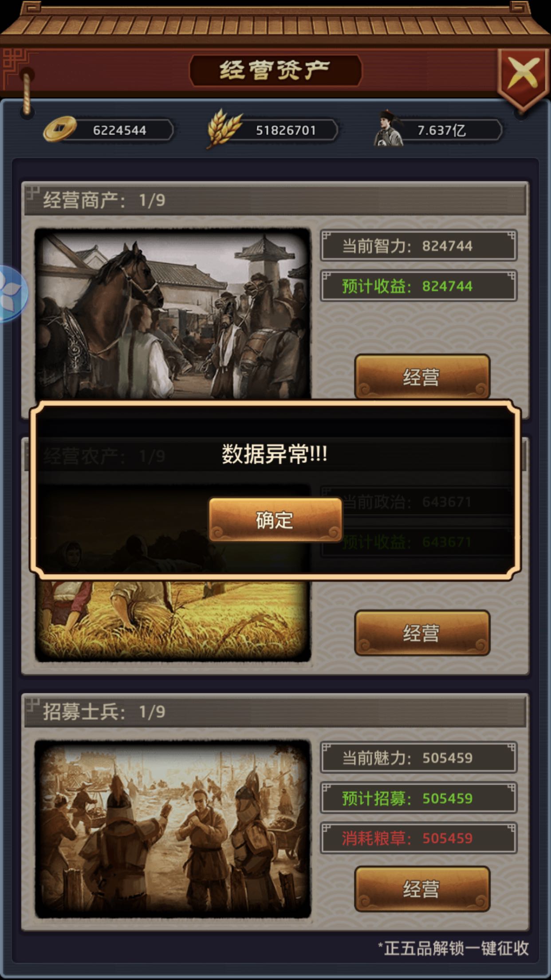
Task: Select the 7.637亿 soldier count field
Action: (x=448, y=130)
